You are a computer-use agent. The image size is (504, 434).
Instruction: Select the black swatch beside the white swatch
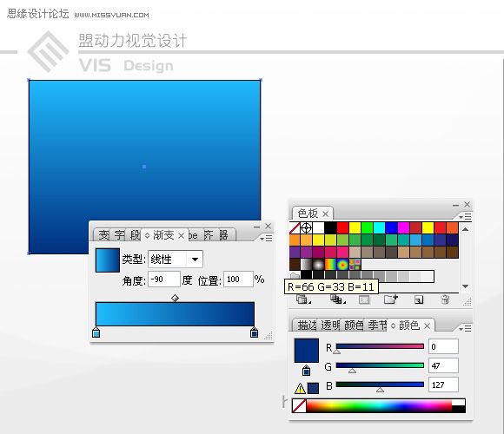[x=330, y=228]
